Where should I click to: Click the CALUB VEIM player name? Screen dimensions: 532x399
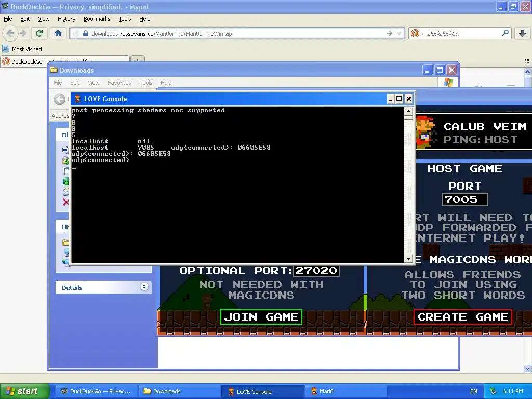[485, 127]
